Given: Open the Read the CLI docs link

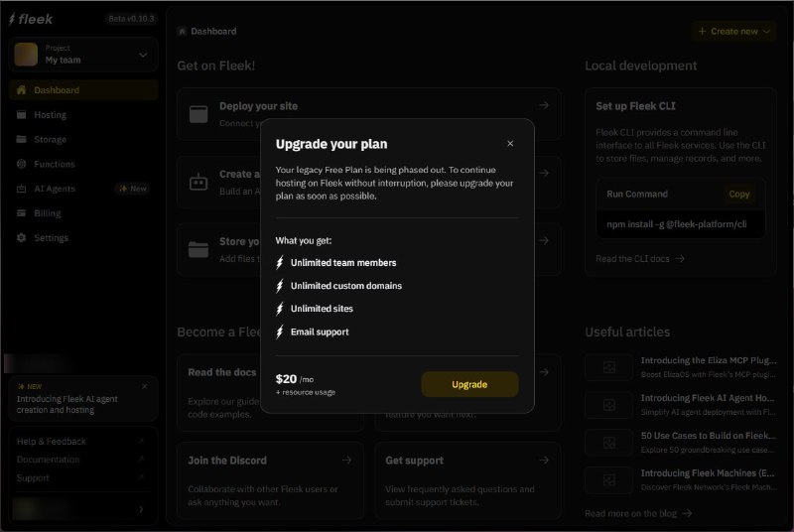Looking at the screenshot, I should coord(640,259).
